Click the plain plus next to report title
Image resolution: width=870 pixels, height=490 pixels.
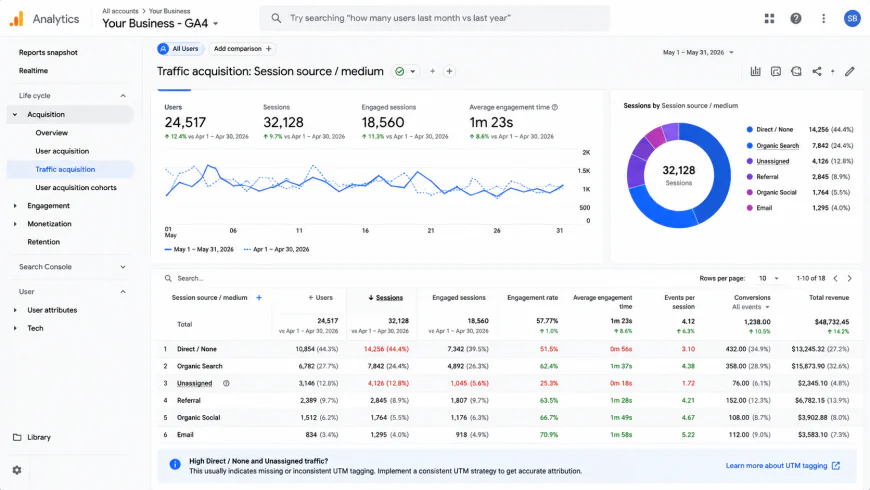(432, 71)
